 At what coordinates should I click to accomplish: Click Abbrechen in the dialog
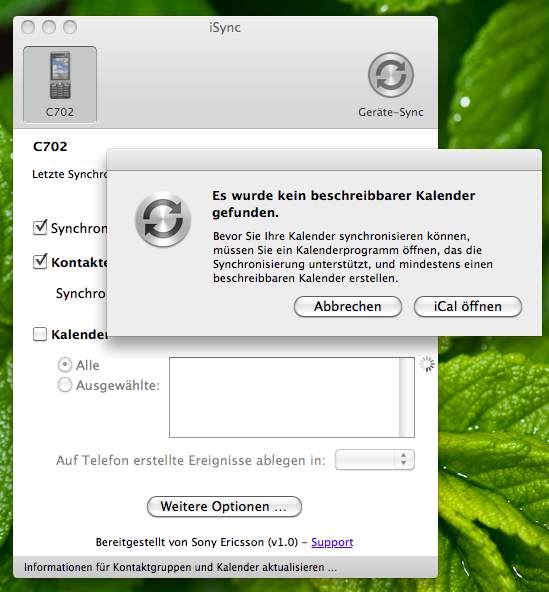click(x=348, y=306)
